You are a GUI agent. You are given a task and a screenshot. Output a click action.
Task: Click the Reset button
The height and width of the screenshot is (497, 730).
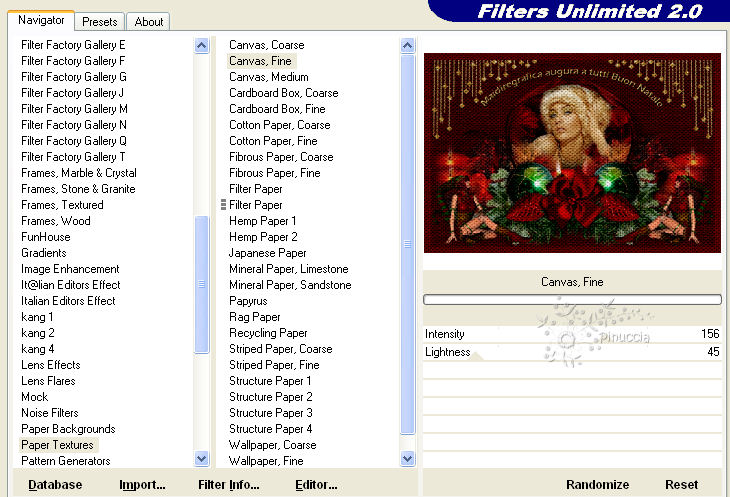coord(681,485)
